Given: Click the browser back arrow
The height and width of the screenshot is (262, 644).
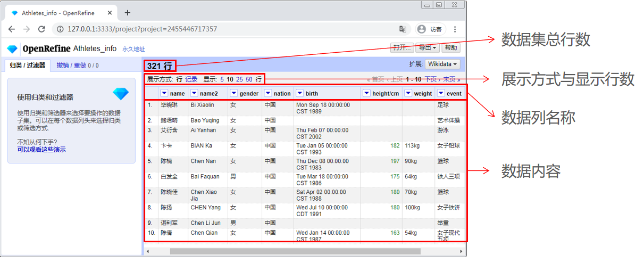Looking at the screenshot, I should coord(12,29).
